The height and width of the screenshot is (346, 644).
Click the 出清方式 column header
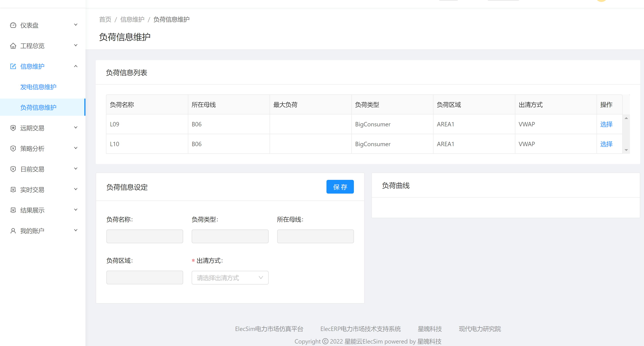(556, 104)
